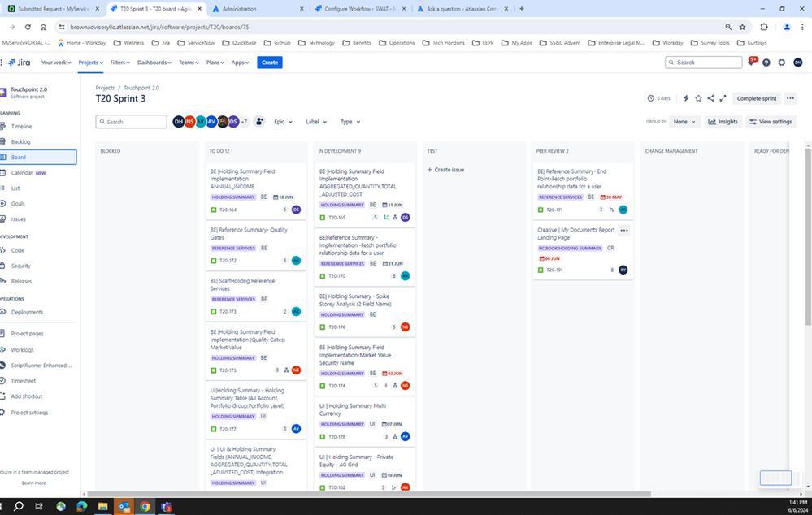Image resolution: width=812 pixels, height=515 pixels.
Task: Open Windows taskbar search icon
Action: coord(18,507)
